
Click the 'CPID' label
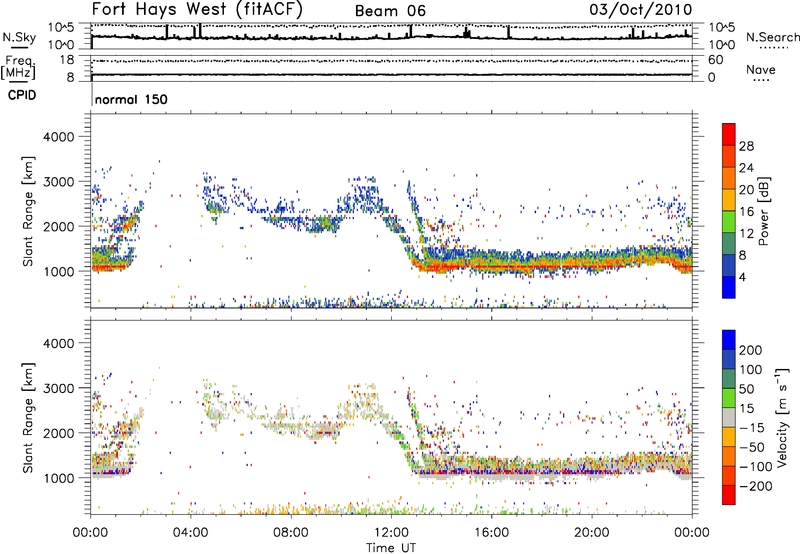click(x=21, y=95)
